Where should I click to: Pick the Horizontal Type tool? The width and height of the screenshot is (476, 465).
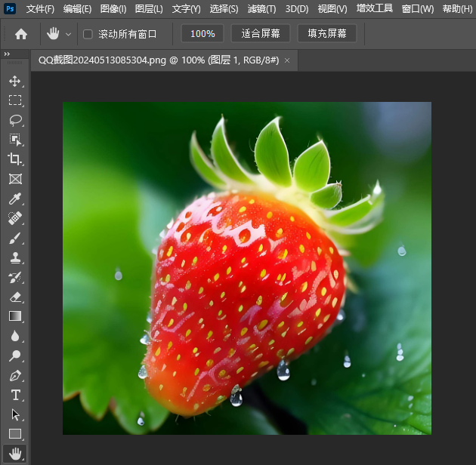15,395
